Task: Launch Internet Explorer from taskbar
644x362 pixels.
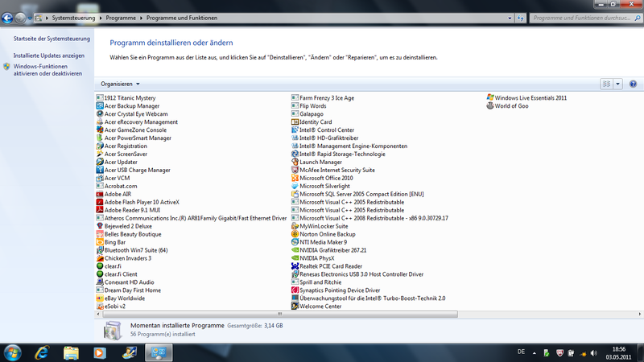Action: pos(42,352)
